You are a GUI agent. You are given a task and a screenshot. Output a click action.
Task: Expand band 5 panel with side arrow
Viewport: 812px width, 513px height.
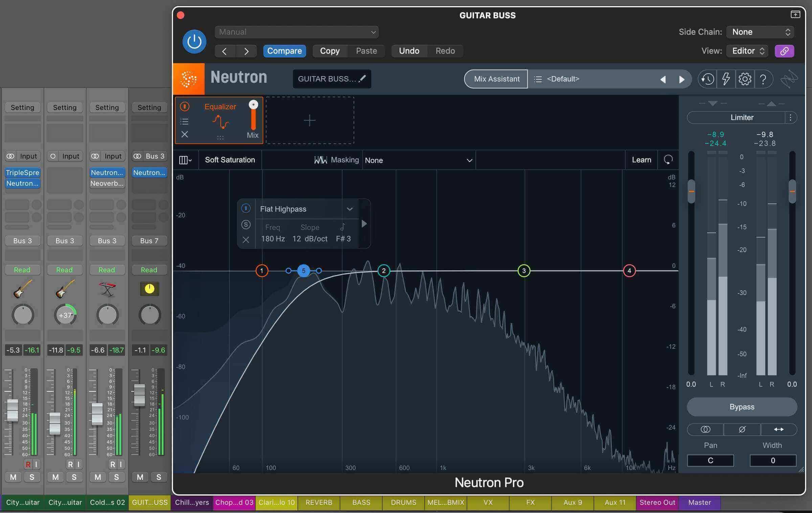tap(364, 224)
